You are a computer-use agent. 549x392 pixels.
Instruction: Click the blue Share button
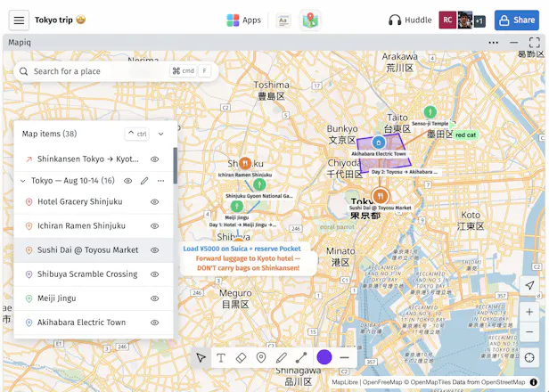coord(516,20)
